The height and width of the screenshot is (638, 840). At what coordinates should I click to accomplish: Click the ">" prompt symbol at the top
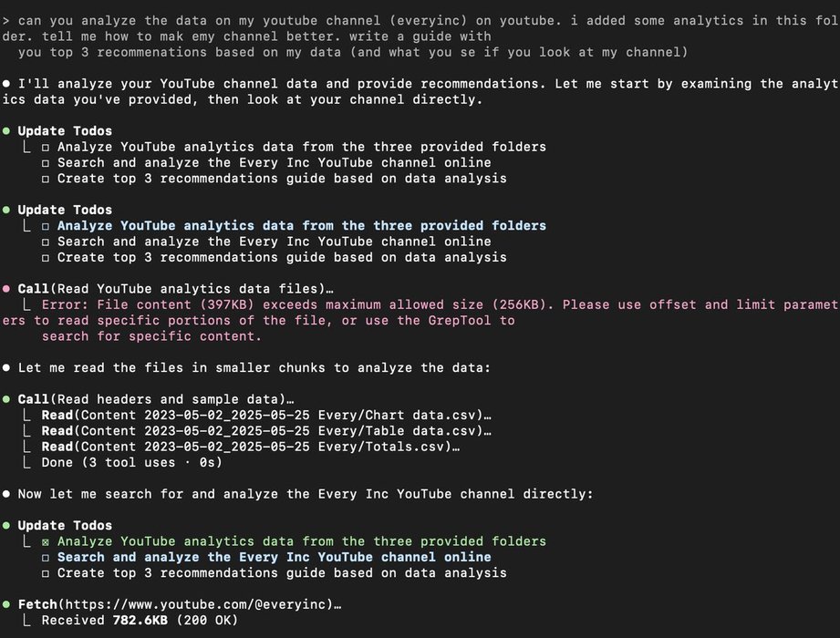point(6,20)
